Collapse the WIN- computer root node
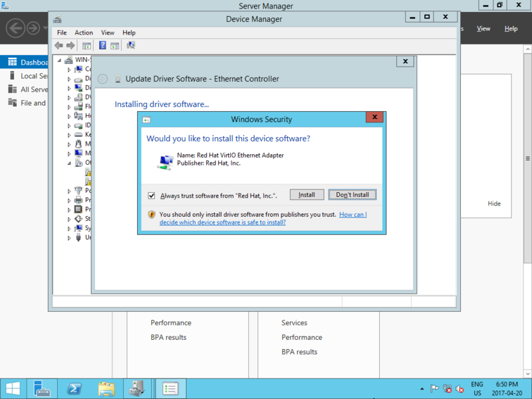 point(60,60)
